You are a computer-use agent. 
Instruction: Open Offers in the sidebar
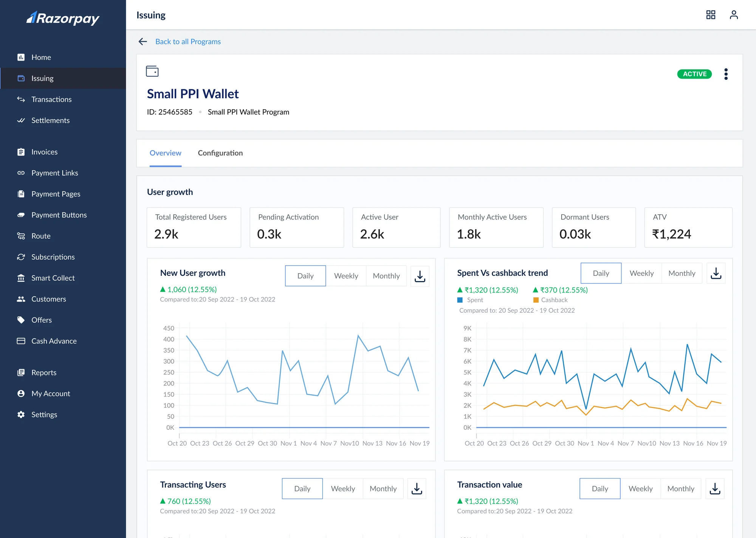tap(63, 320)
